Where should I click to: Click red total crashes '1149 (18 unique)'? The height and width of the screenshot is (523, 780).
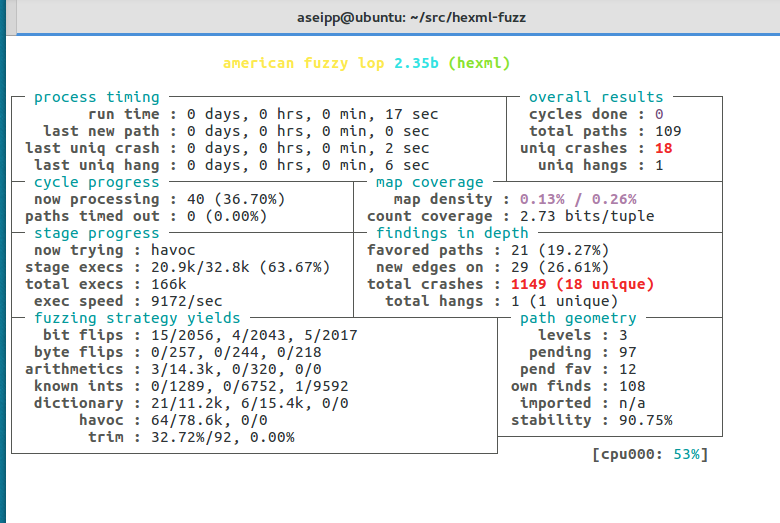[582, 284]
